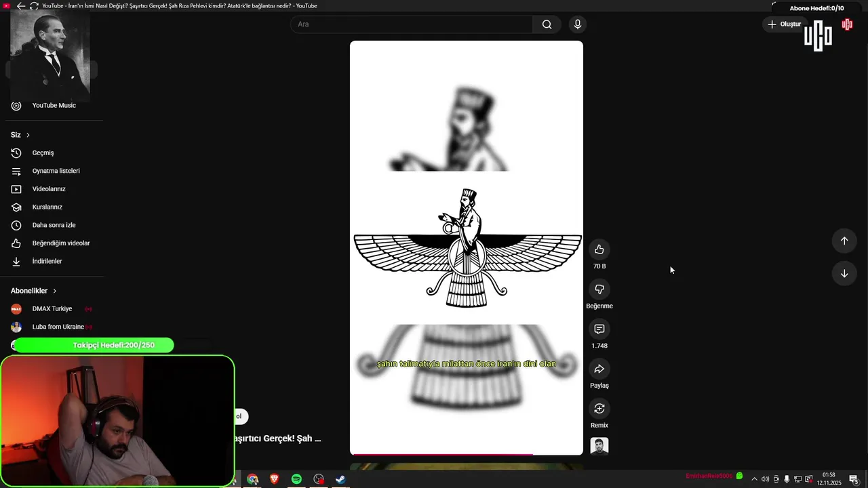Viewport: 868px width, 488px height.
Task: Open the Windows notification center icon
Action: tap(854, 479)
